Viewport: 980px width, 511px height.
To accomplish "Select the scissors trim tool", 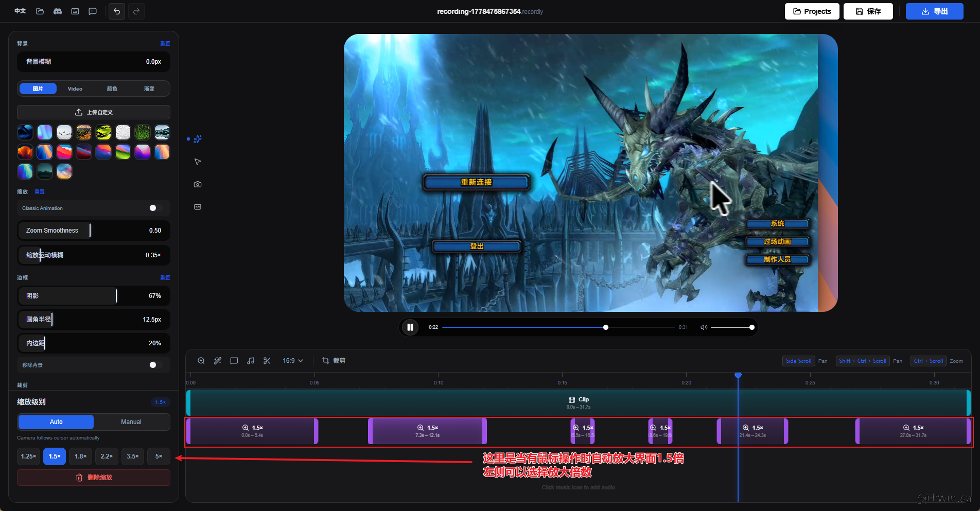I will tap(267, 361).
